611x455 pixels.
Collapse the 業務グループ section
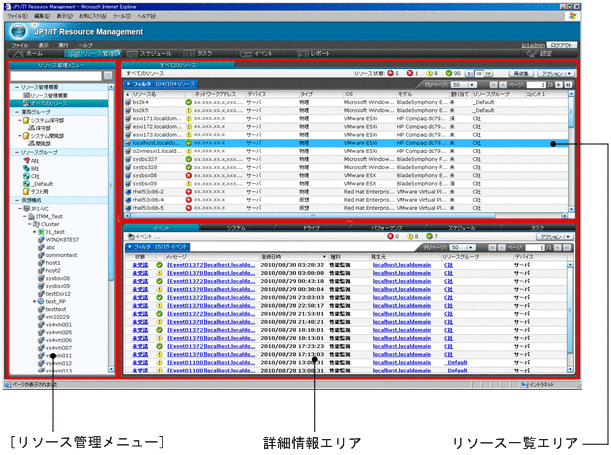(x=17, y=112)
